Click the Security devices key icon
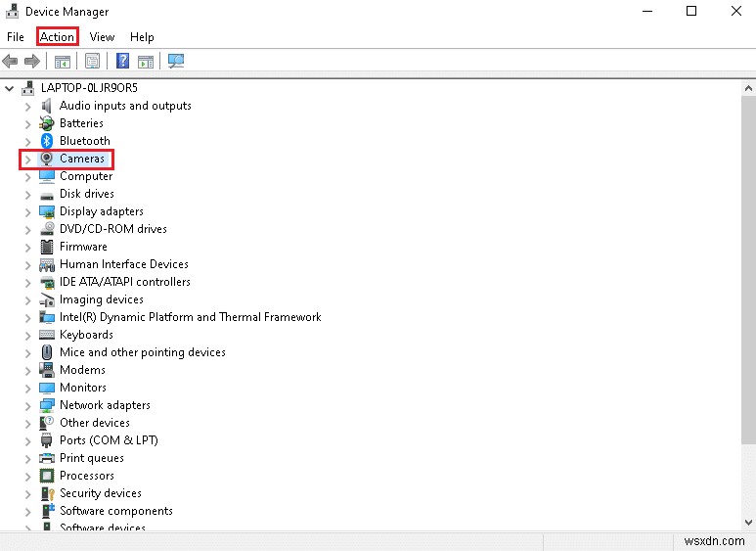 coord(47,493)
